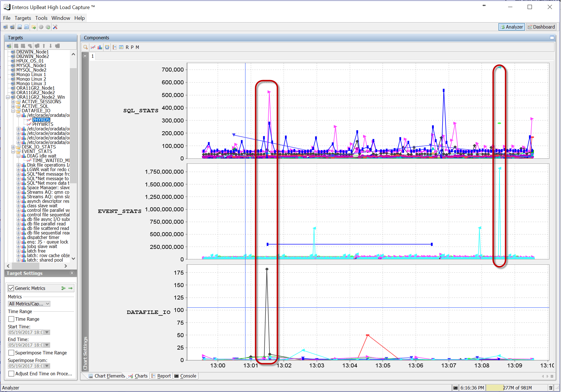
Task: Open the All Metrics/Cap... dropdown
Action: 29,304
